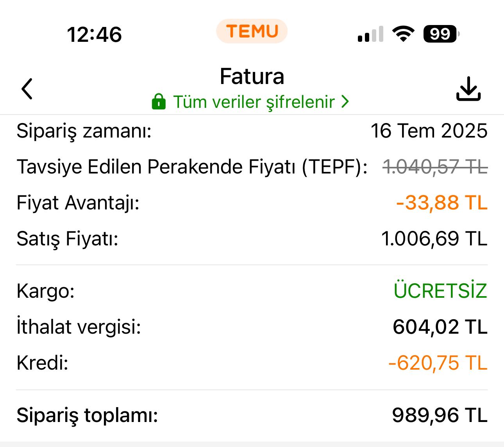Tap the İthalat vergisi 604,02 TL value

pyautogui.click(x=440, y=327)
